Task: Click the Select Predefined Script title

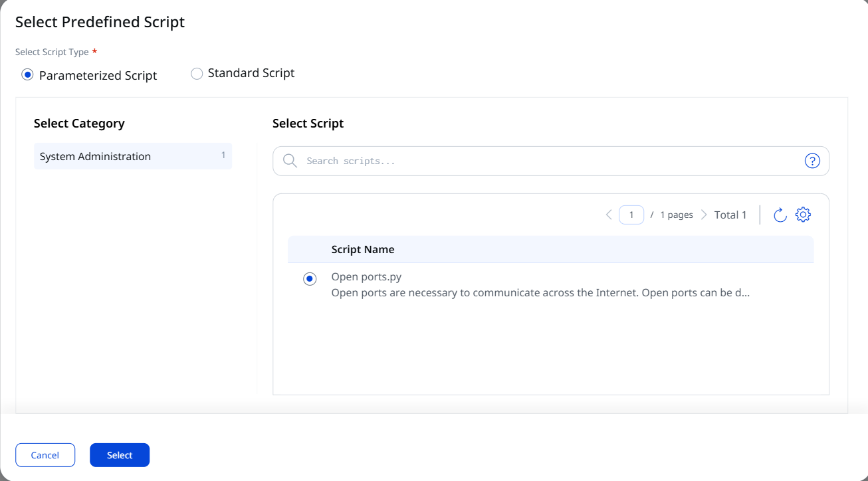Action: [x=100, y=22]
